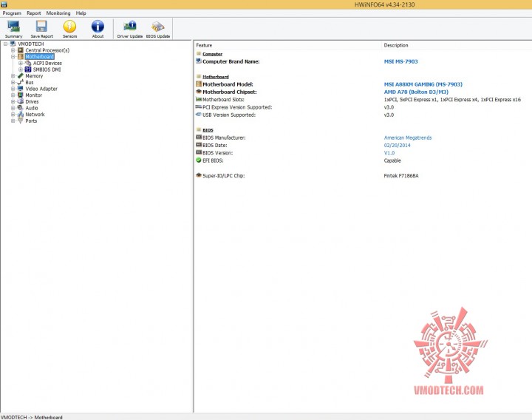Expand the Video Adapter node
The height and width of the screenshot is (420, 532).
pyautogui.click(x=13, y=89)
